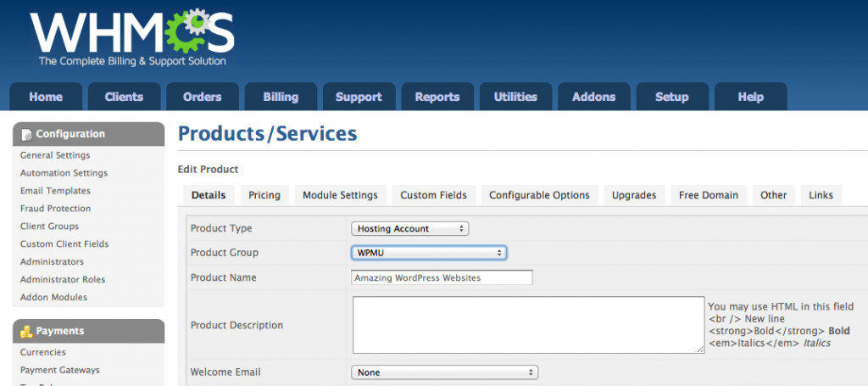Switch to the Pricing tab

coord(264,195)
